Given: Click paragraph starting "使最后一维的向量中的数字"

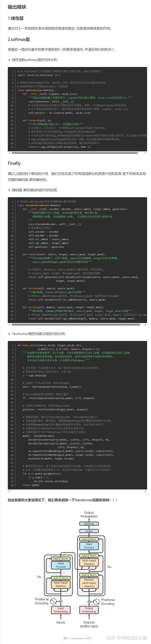Looking at the screenshot, I should click(62, 50).
